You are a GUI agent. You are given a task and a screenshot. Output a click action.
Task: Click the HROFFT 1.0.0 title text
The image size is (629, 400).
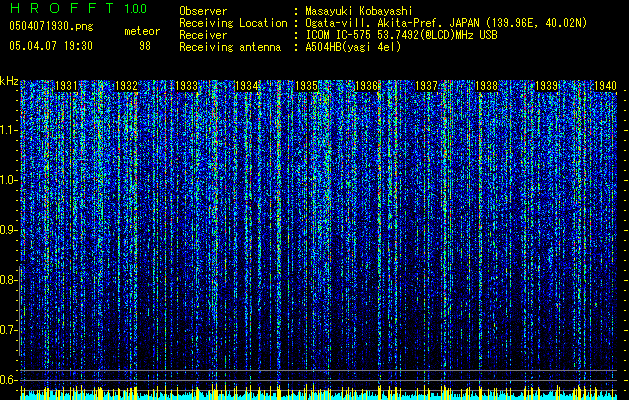(x=78, y=8)
